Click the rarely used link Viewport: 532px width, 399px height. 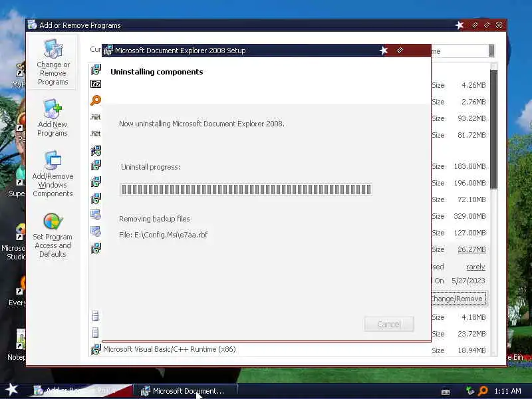(x=475, y=267)
